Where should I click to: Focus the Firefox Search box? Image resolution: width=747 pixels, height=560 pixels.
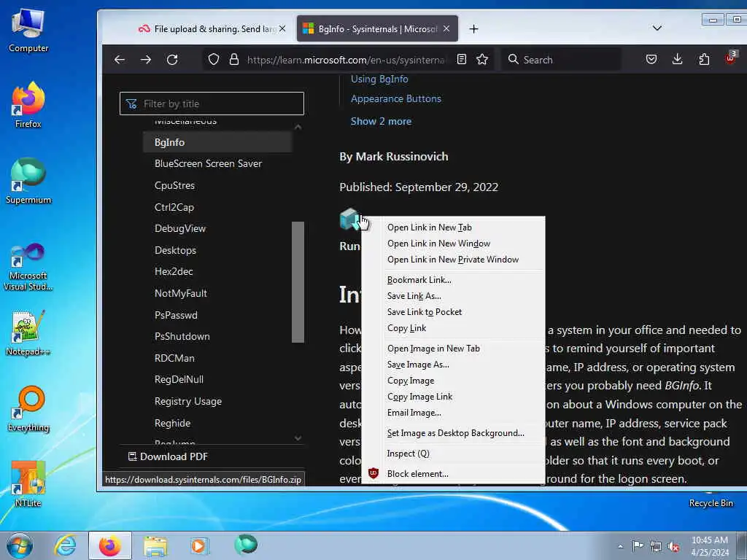[x=561, y=60]
